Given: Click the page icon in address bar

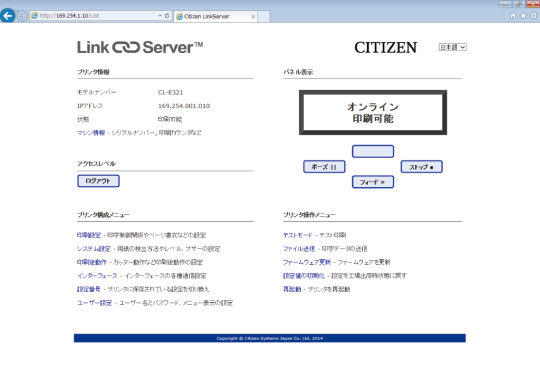Looking at the screenshot, I should (x=34, y=16).
